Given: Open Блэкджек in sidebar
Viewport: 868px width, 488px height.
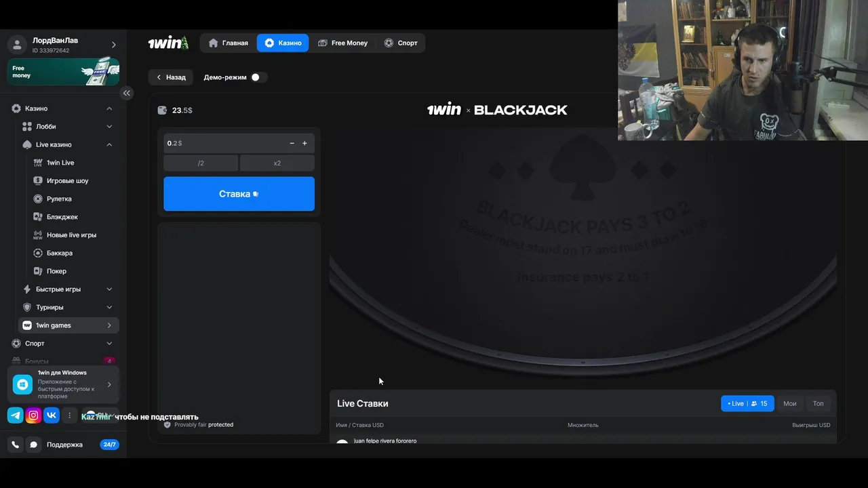Looking at the screenshot, I should click(62, 217).
